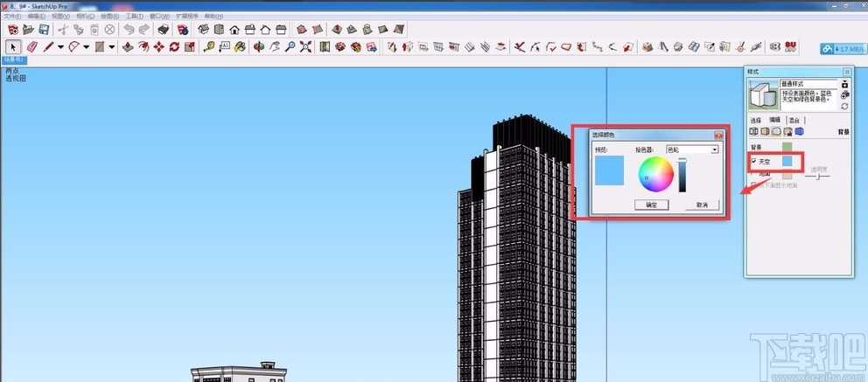This screenshot has width=868, height=382.
Task: Activate the Rotate tool
Action: pos(174,46)
